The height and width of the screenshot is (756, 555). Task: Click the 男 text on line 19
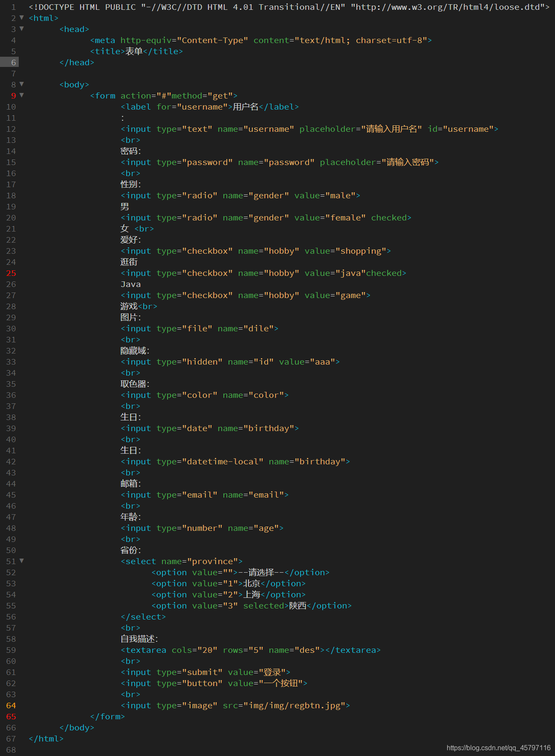pos(125,206)
